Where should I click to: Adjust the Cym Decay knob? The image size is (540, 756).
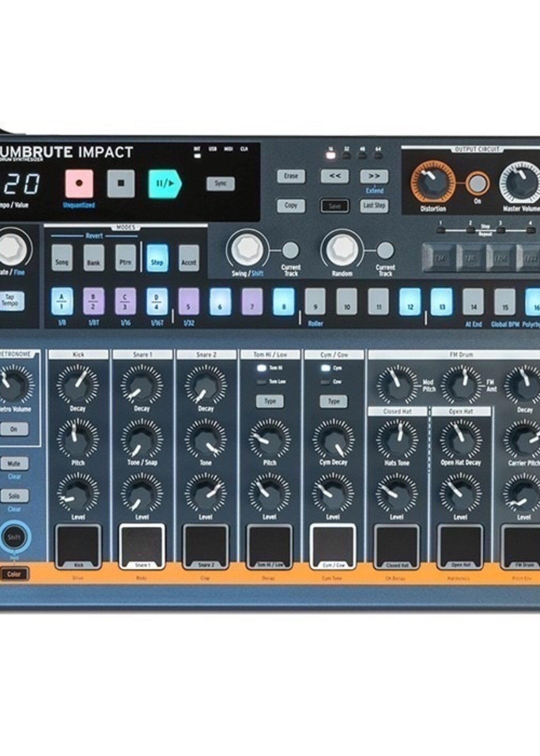333,439
